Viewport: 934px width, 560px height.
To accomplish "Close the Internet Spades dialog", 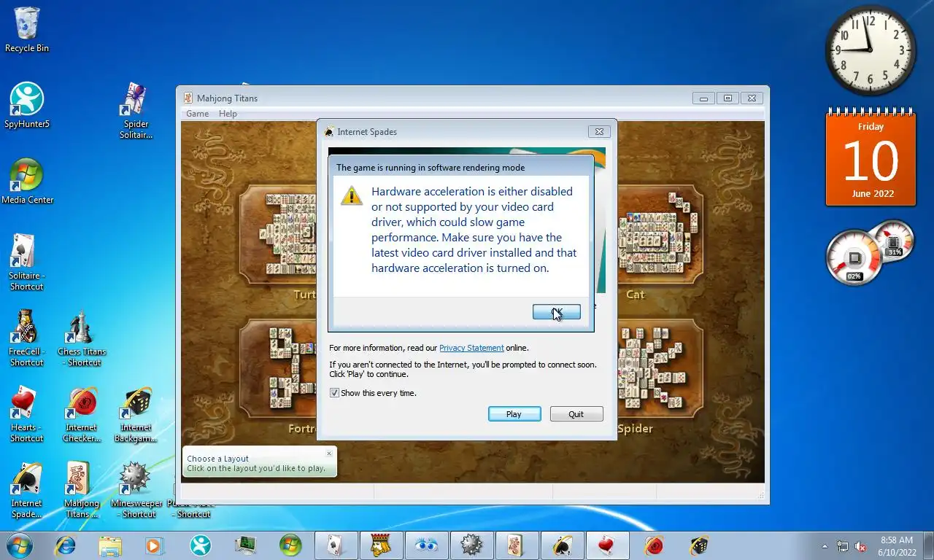I will click(x=599, y=132).
